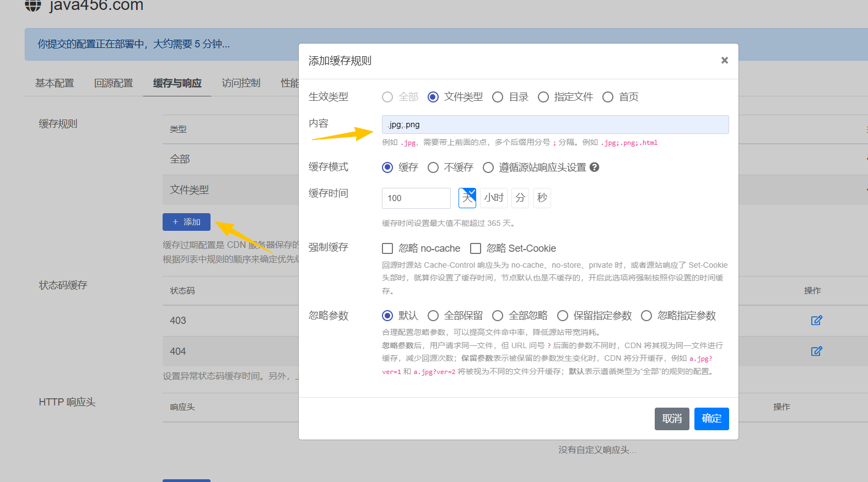The image size is (868, 482).
Task: Select the 指定文件 radio option
Action: [543, 97]
